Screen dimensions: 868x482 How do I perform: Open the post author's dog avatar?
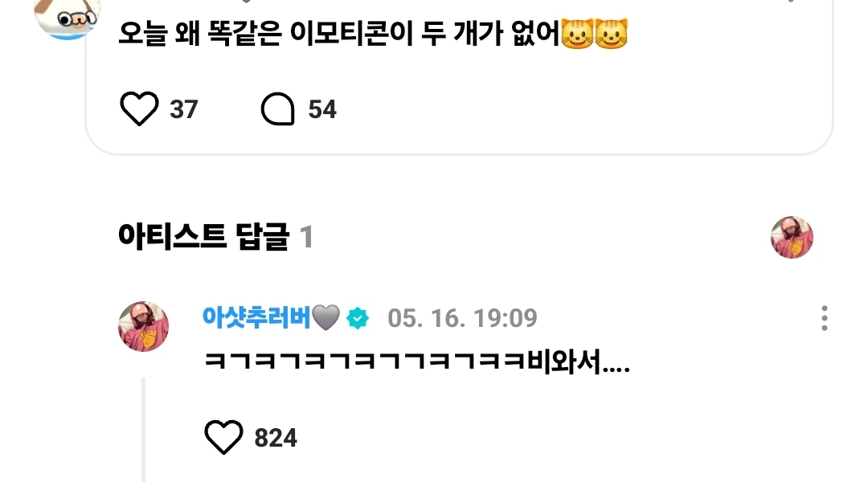67,18
